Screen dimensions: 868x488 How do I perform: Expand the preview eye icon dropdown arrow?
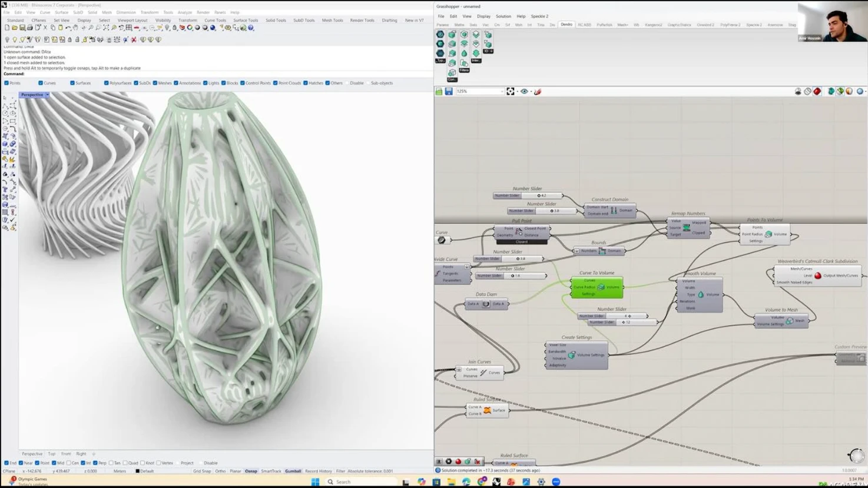pos(531,92)
